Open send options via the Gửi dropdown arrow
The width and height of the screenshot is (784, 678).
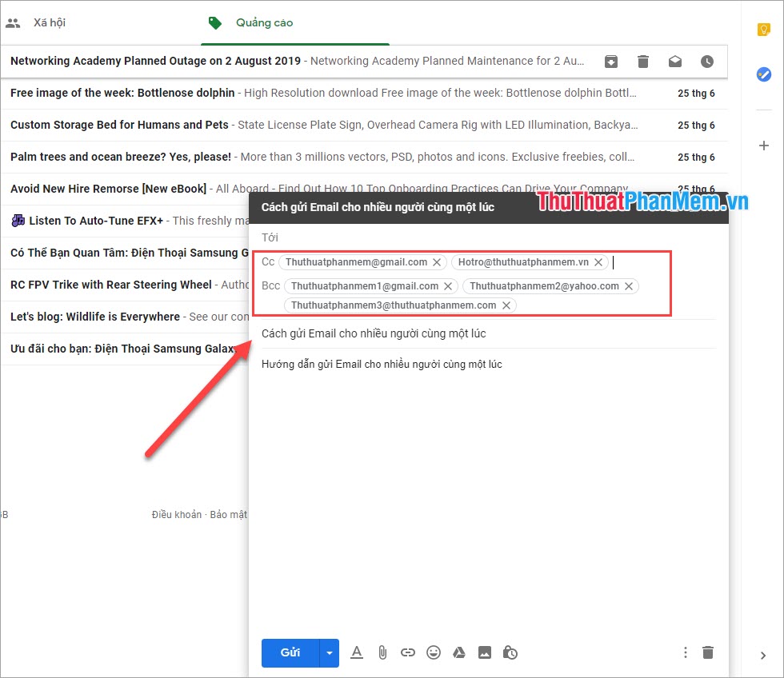pos(329,652)
